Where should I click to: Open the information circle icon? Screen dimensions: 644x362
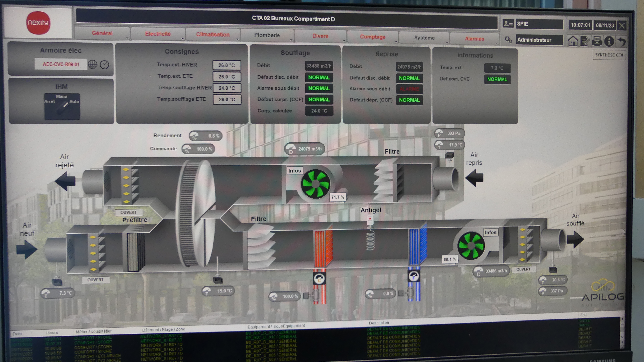click(609, 41)
